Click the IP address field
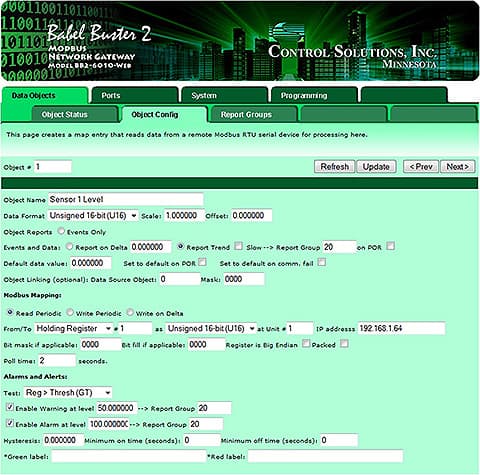Image resolution: width=480 pixels, height=475 pixels. [x=402, y=329]
